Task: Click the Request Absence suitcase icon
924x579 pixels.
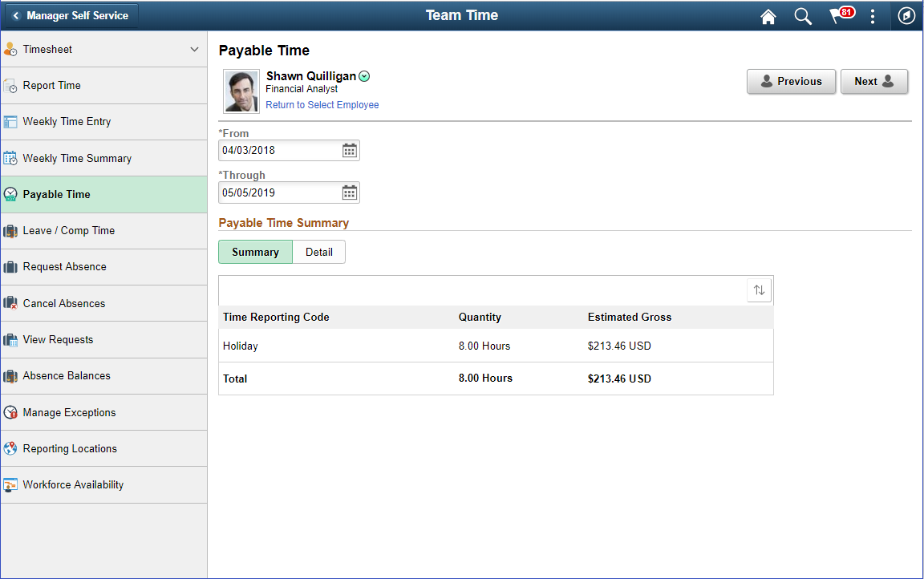Action: click(10, 267)
